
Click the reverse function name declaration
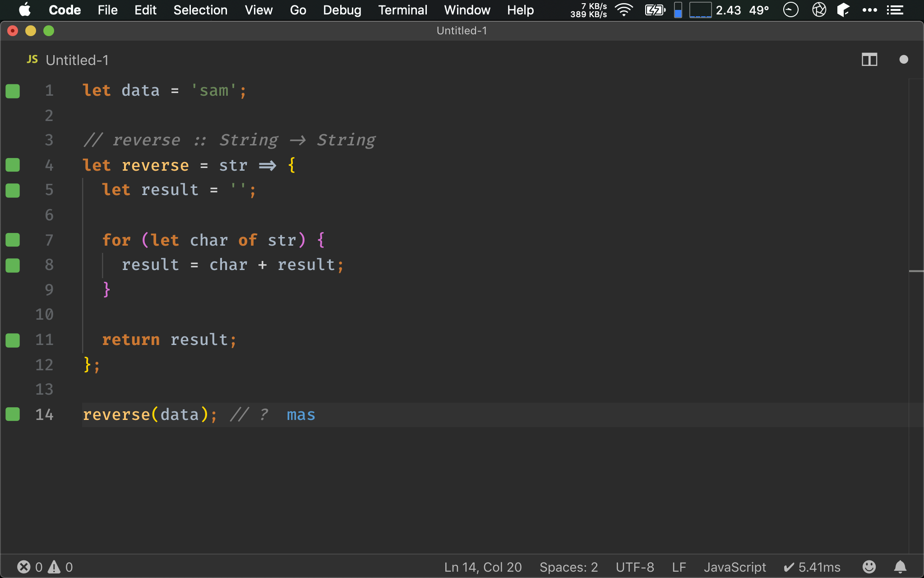(x=155, y=165)
